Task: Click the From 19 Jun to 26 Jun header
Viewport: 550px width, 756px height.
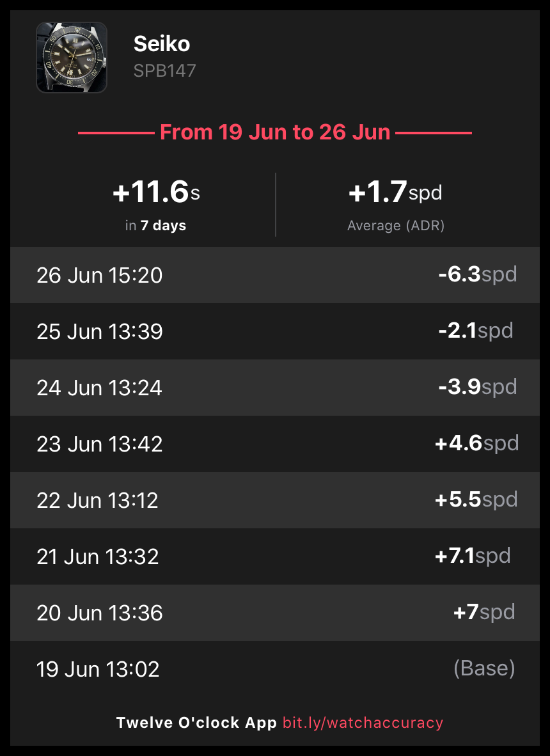Action: (275, 132)
